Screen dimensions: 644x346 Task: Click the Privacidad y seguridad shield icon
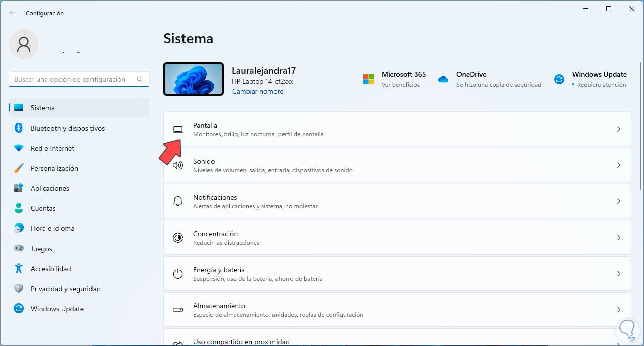click(19, 289)
